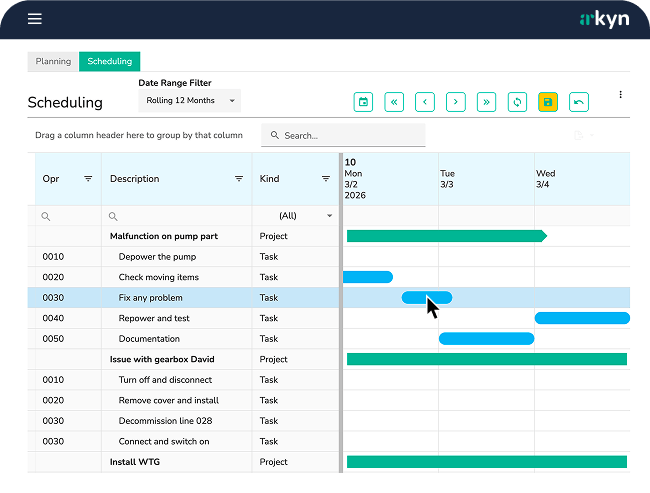Click the Check moving items blue task bar
This screenshot has height=493, width=650.
click(368, 277)
